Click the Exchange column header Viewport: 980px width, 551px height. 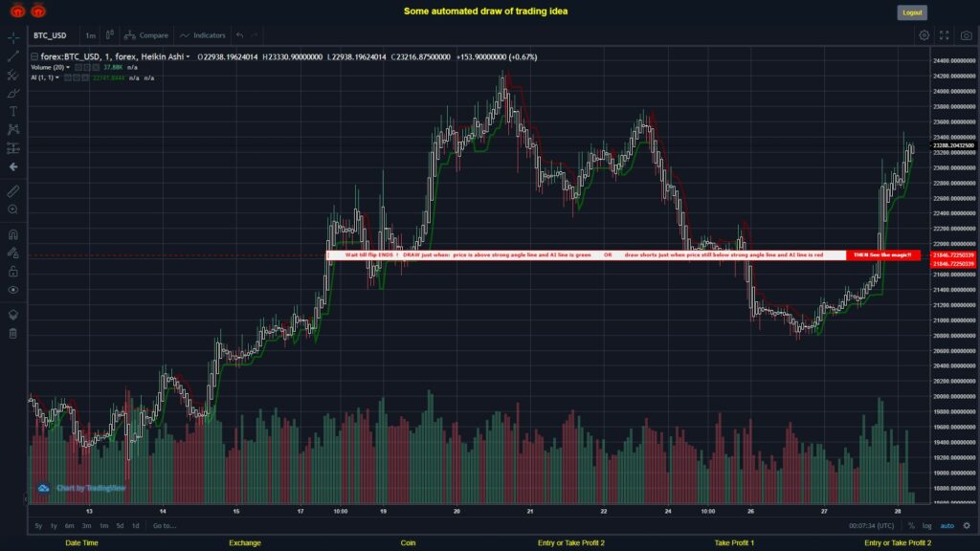pyautogui.click(x=244, y=543)
